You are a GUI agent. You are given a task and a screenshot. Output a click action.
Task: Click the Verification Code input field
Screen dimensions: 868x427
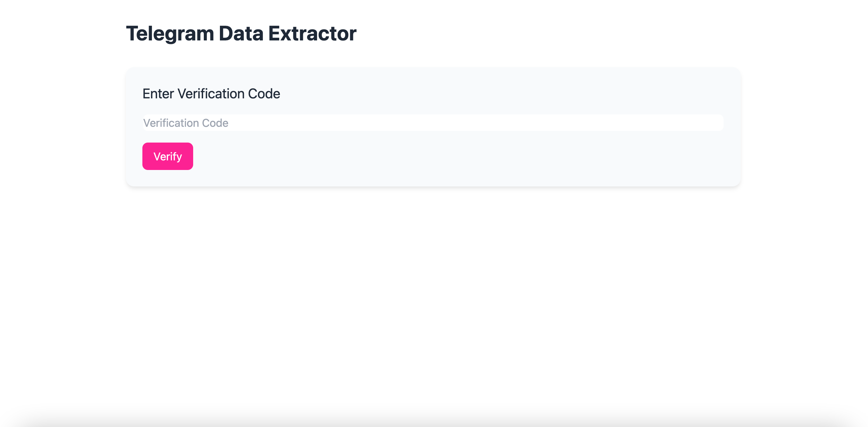pos(433,123)
